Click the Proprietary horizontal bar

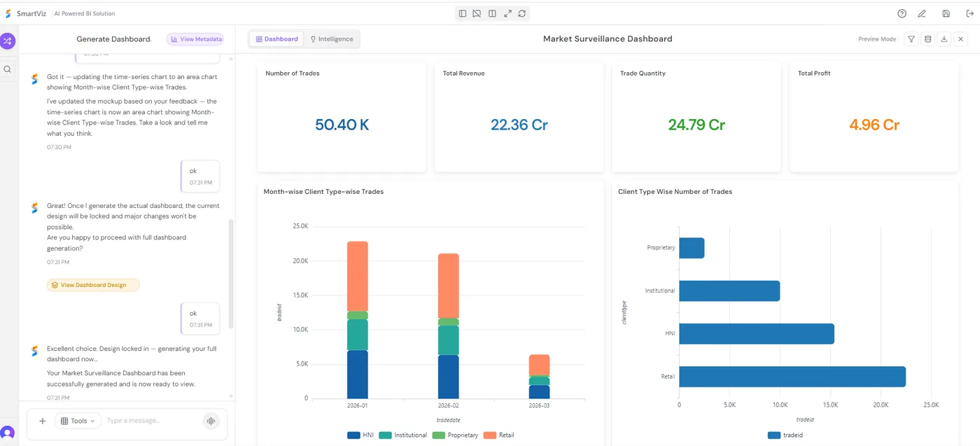[x=692, y=248]
